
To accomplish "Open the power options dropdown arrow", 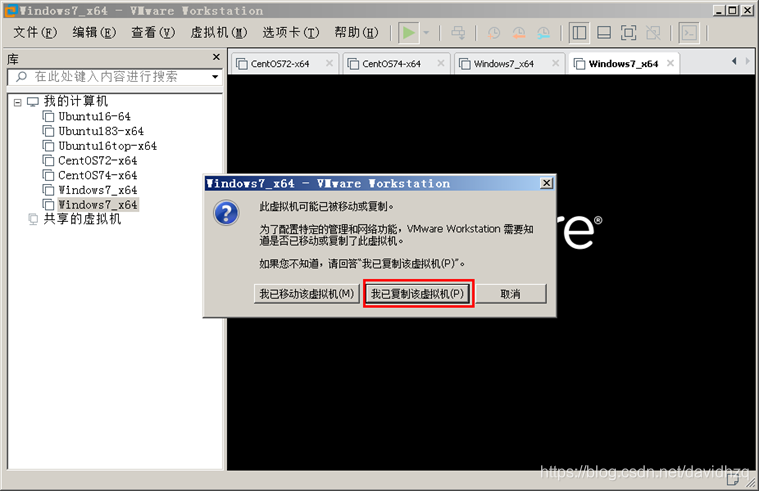I will [427, 32].
